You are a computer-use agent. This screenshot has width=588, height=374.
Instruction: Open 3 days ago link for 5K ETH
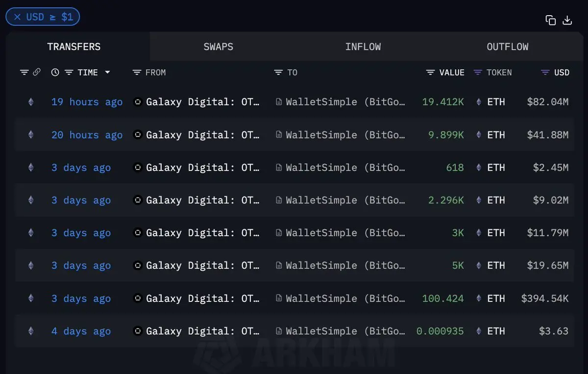click(x=81, y=266)
